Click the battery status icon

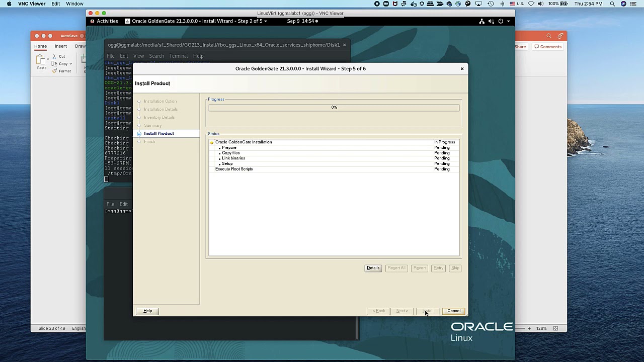coord(565,4)
